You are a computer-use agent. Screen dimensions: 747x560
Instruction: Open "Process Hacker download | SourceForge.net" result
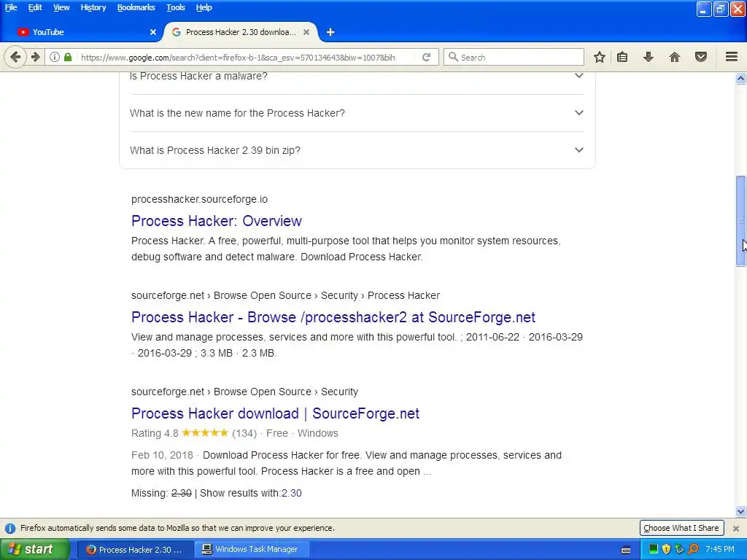click(275, 413)
